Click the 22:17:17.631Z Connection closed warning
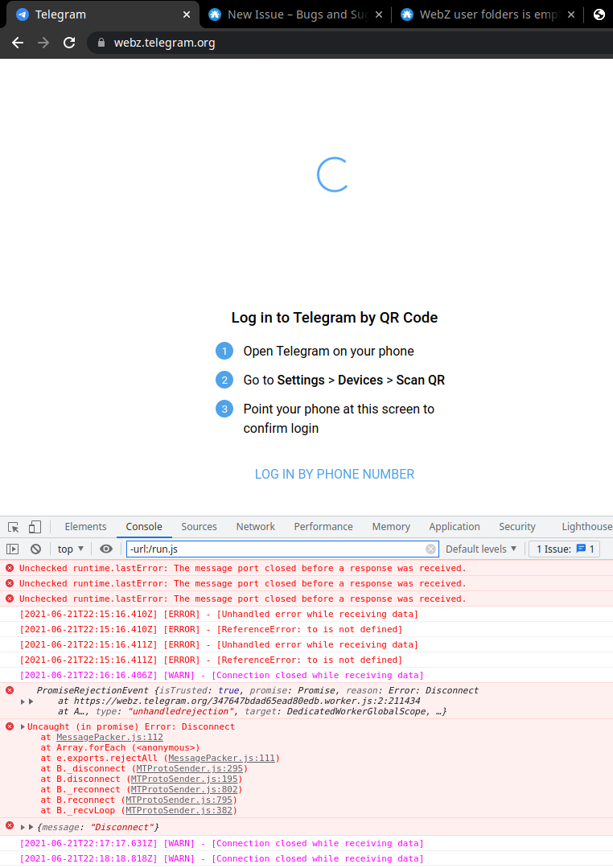 click(221, 844)
